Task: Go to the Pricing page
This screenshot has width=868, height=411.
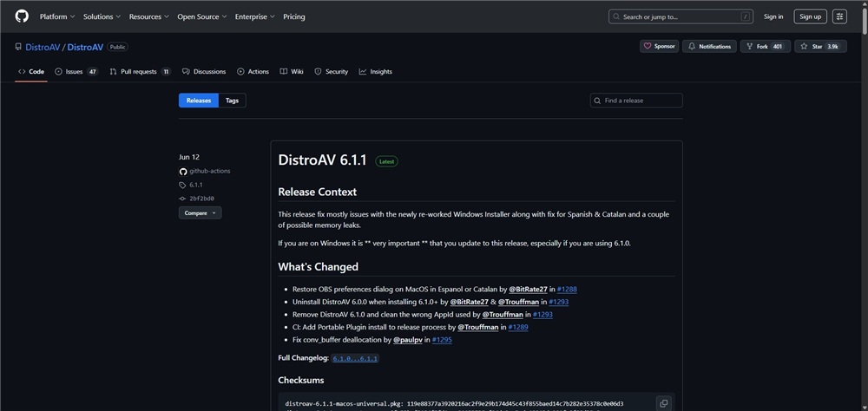Action: click(x=294, y=16)
